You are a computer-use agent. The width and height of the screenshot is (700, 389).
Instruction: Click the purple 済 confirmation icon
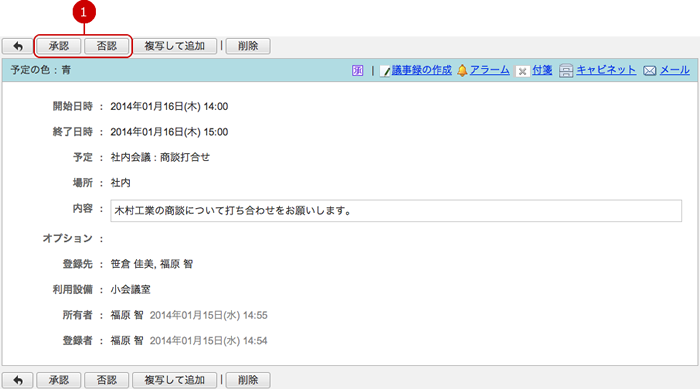point(357,71)
